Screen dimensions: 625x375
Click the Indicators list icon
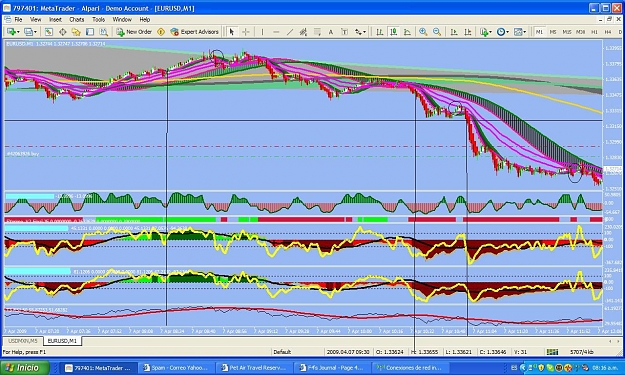click(483, 32)
